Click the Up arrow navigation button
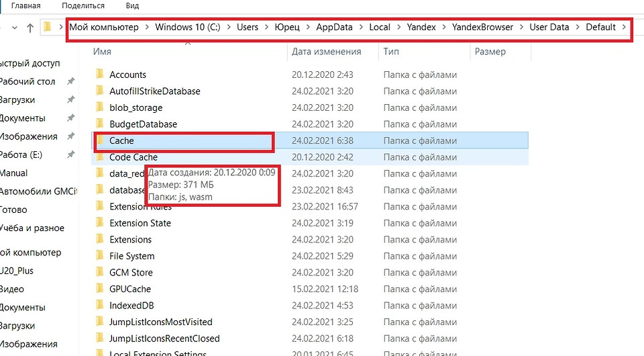Screen dimensions: 644x356 coord(30,28)
